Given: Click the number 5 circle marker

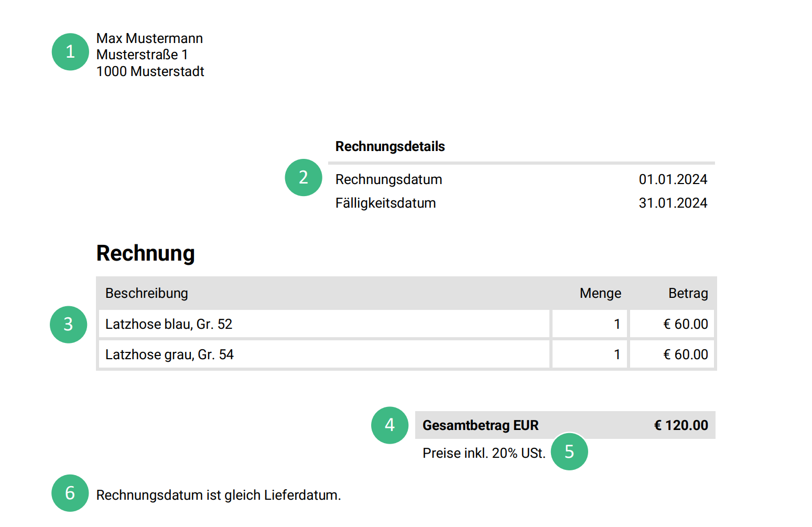Looking at the screenshot, I should point(569,451).
